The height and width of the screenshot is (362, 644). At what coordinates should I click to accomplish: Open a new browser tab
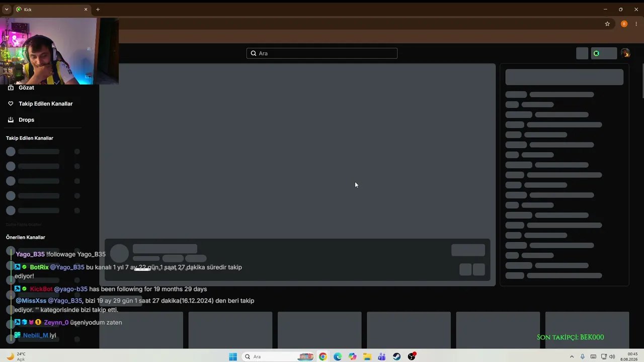[x=98, y=10]
